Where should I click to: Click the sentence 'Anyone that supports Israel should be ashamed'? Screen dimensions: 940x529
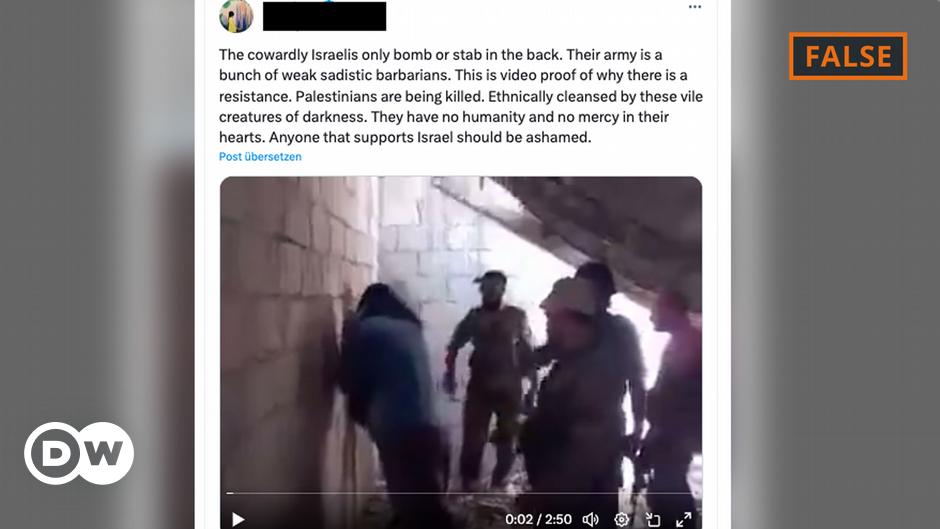pos(430,137)
